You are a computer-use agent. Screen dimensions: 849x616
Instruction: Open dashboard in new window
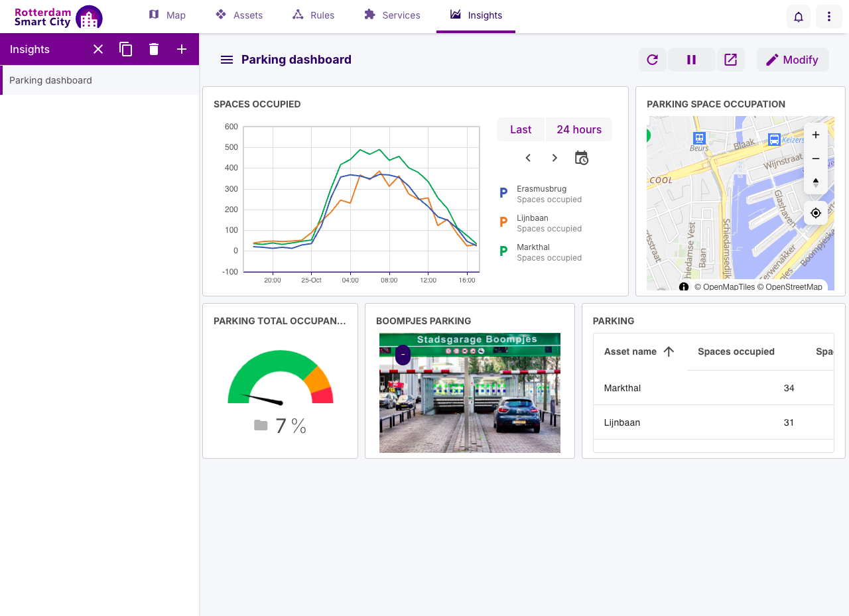click(730, 60)
